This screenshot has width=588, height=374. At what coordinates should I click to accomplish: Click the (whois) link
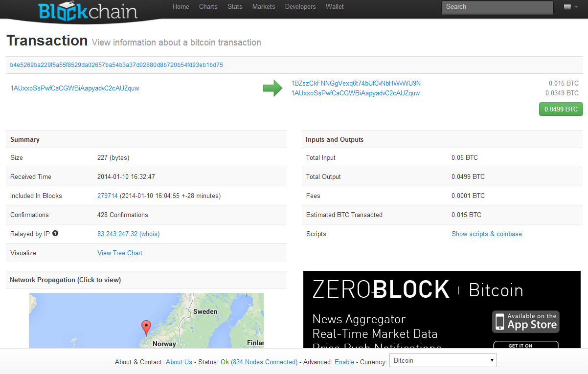pyautogui.click(x=150, y=234)
